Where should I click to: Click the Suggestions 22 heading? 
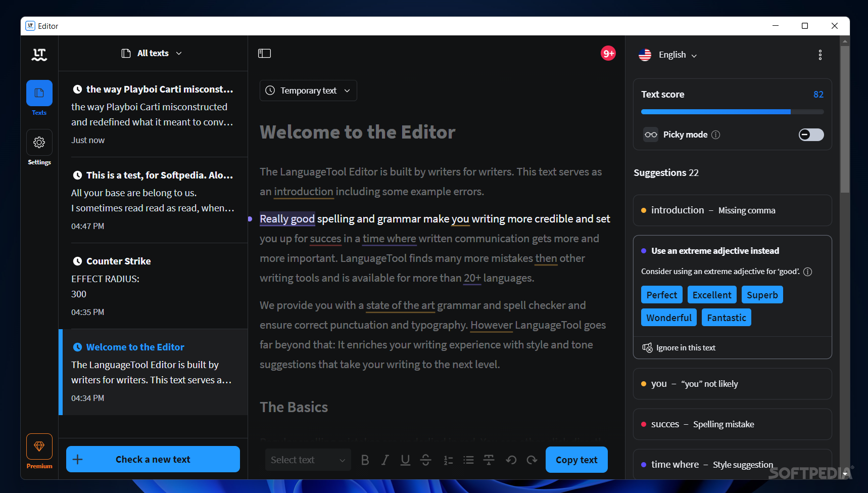point(666,173)
